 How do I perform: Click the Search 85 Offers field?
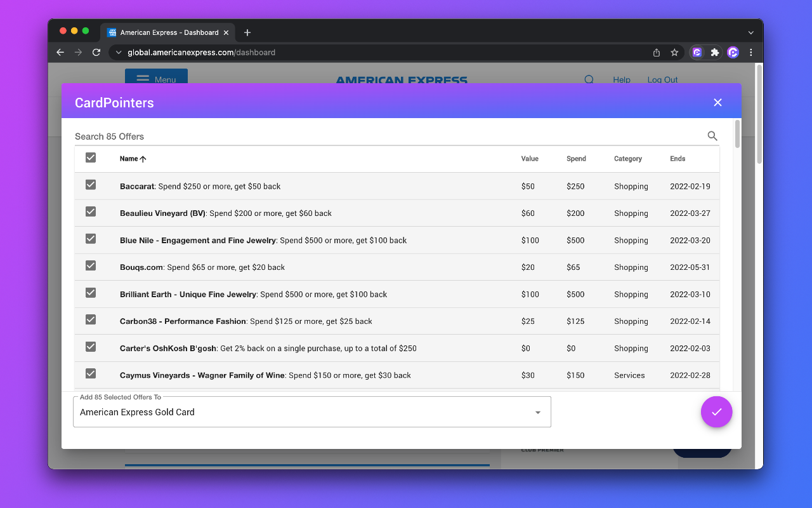[388, 137]
